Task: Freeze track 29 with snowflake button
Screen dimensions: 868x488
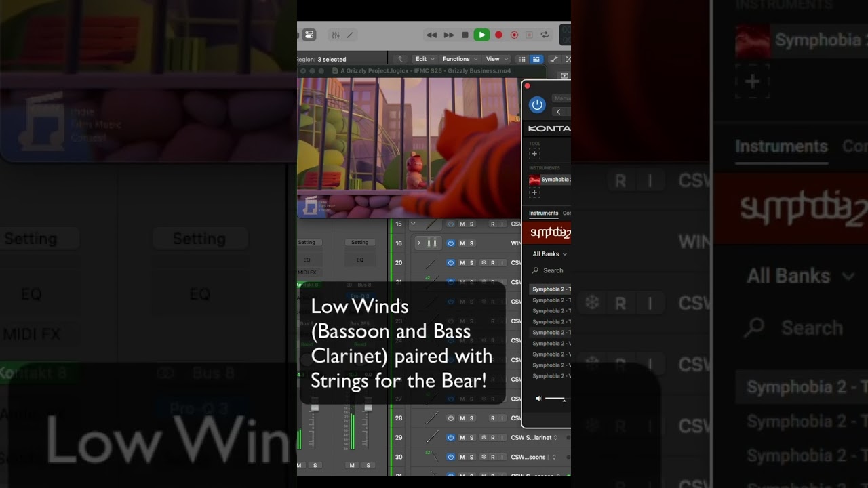Action: tap(484, 438)
